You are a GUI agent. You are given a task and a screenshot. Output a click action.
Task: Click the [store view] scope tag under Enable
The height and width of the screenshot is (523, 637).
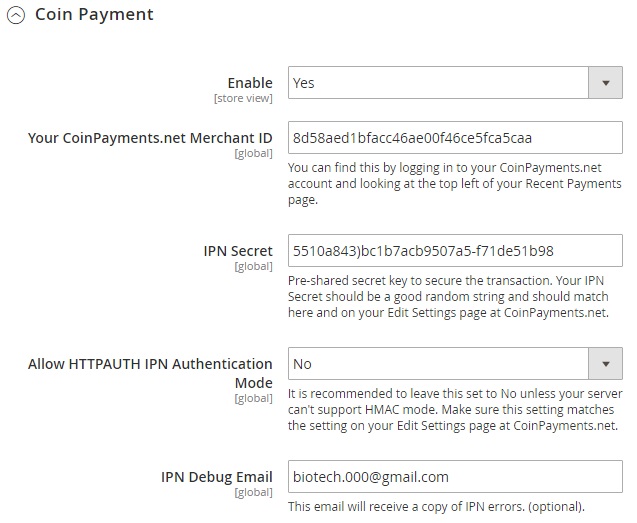(243, 98)
